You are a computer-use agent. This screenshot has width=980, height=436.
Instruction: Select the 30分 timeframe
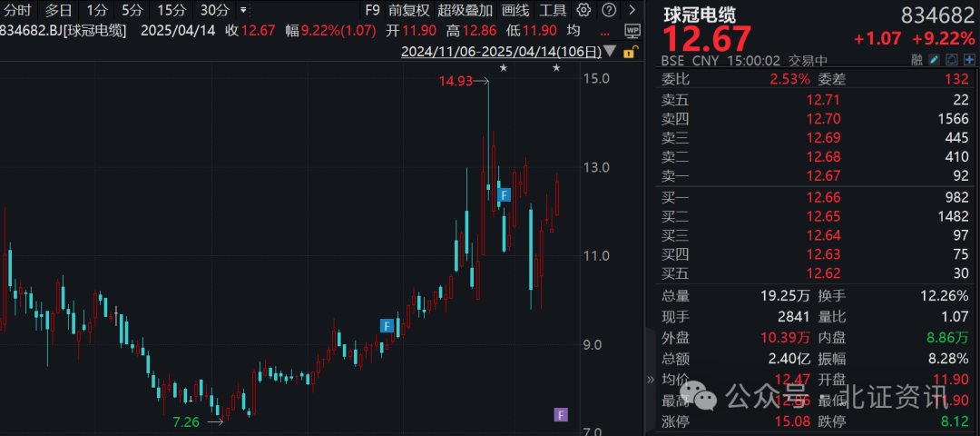(x=214, y=10)
